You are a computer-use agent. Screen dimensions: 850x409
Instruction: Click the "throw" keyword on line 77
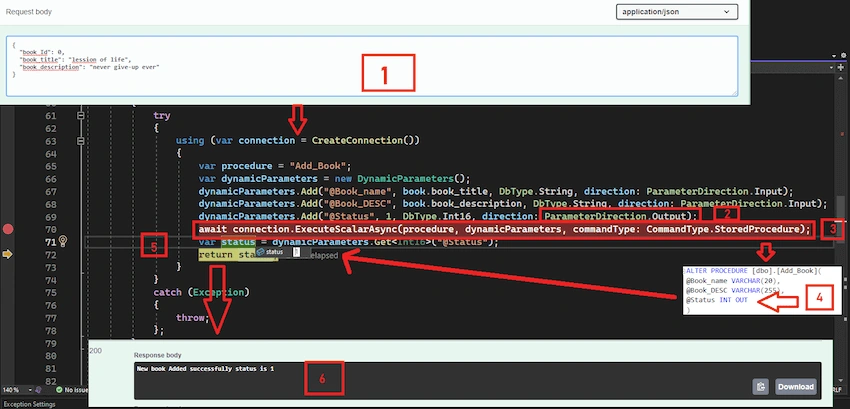[x=190, y=318]
